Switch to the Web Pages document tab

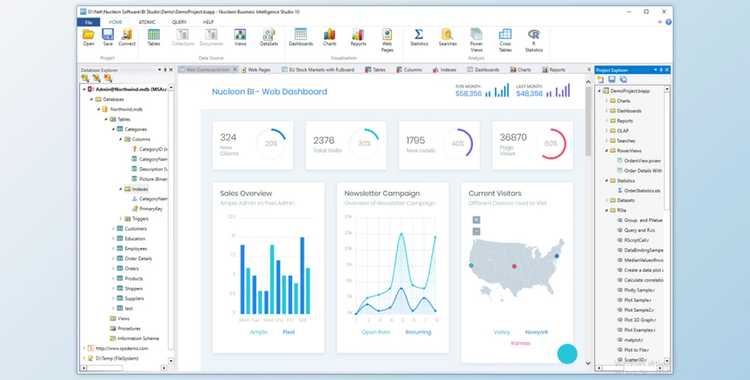point(256,70)
